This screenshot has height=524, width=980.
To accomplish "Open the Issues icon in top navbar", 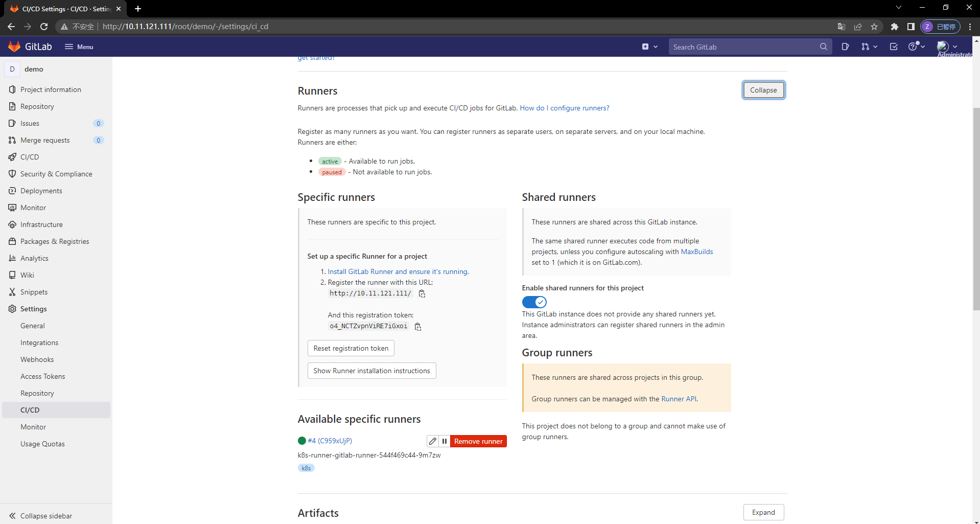I will pos(845,47).
